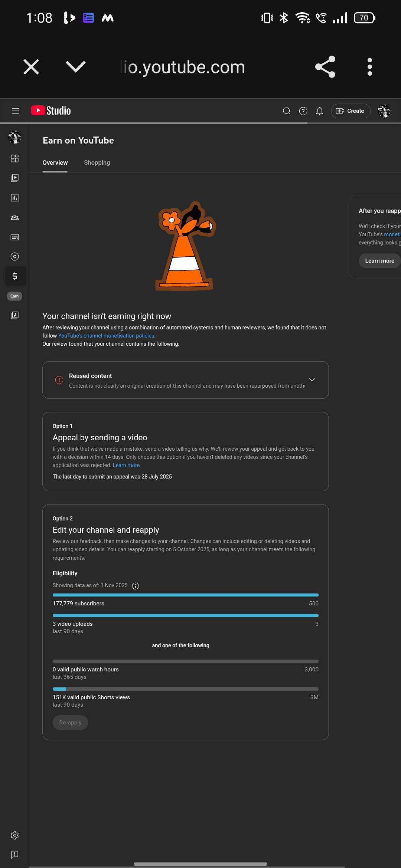
Task: Open the Dashboard sidebar icon
Action: [14, 158]
